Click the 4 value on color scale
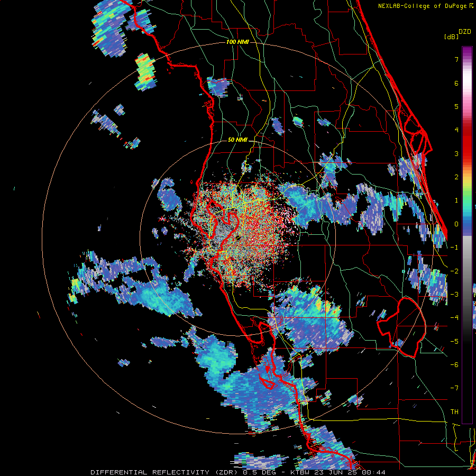Viewport: 476px width, 476px height. [x=456, y=130]
